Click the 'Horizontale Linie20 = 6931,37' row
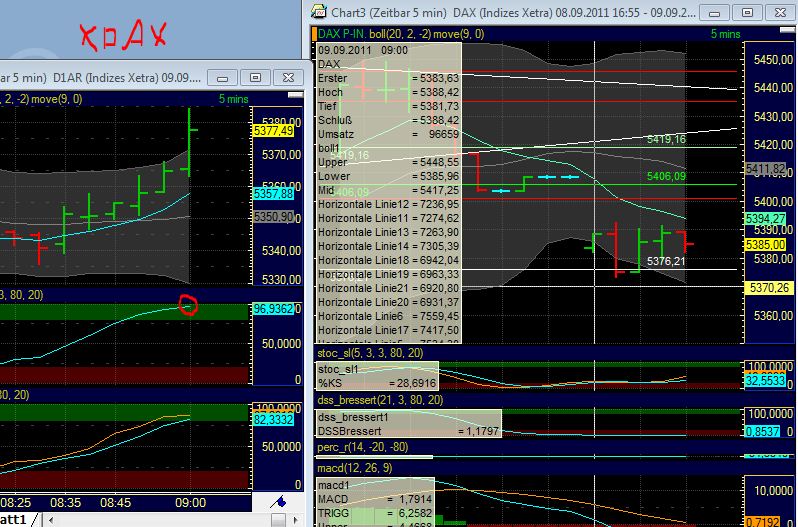This screenshot has width=798, height=527. tap(388, 302)
